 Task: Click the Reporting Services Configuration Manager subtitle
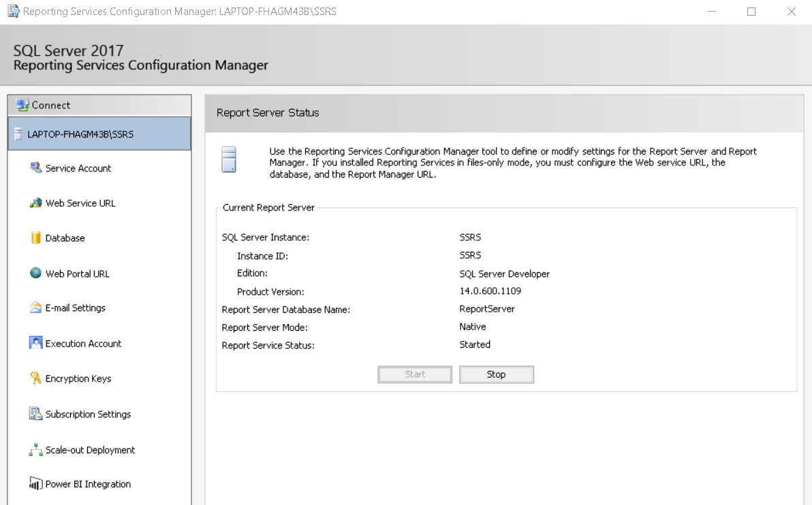pos(141,65)
